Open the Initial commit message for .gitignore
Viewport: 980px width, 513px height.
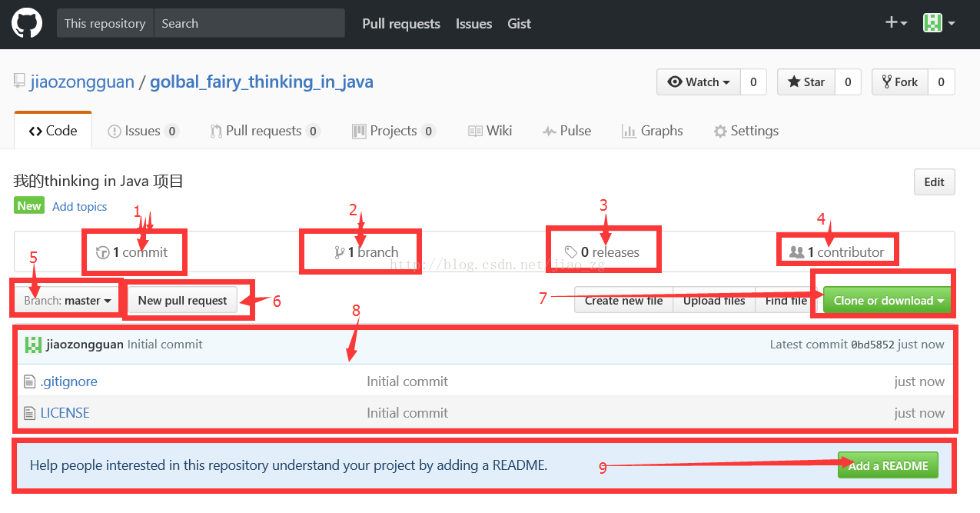[407, 381]
